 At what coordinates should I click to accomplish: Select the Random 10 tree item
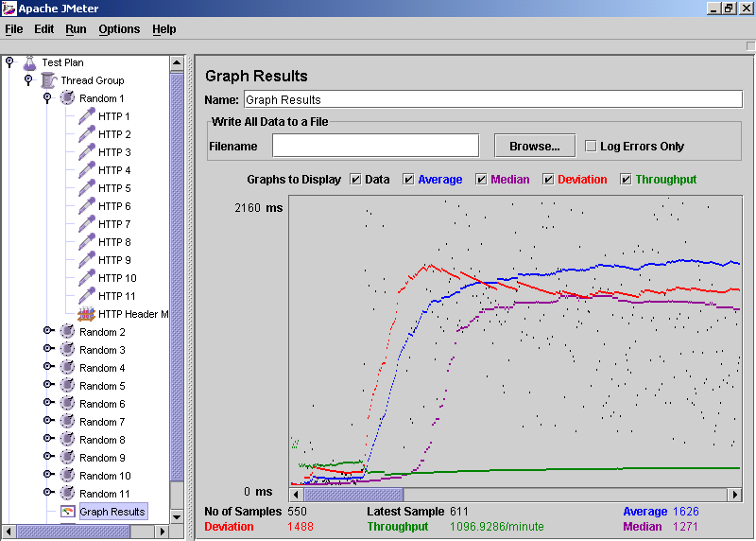point(105,476)
